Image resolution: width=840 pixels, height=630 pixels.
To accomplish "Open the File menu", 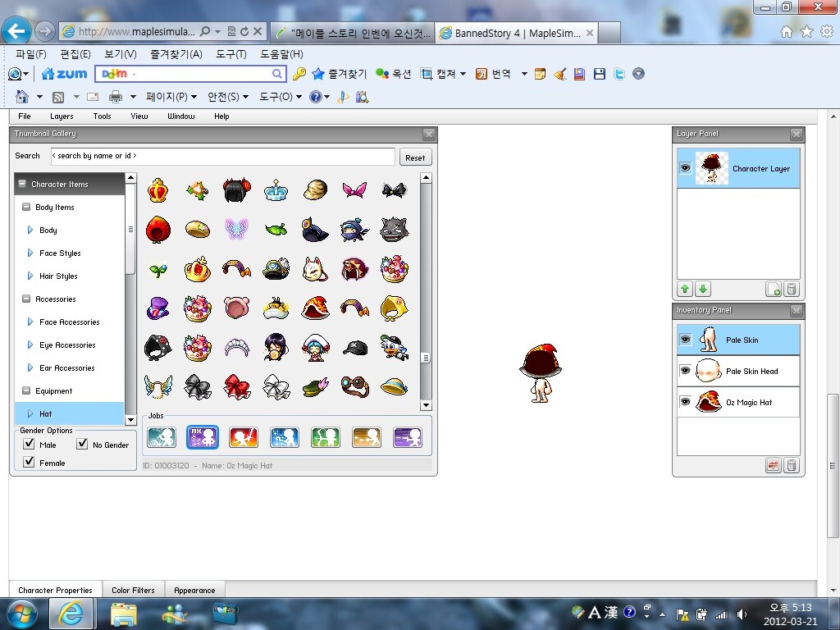I will (24, 116).
